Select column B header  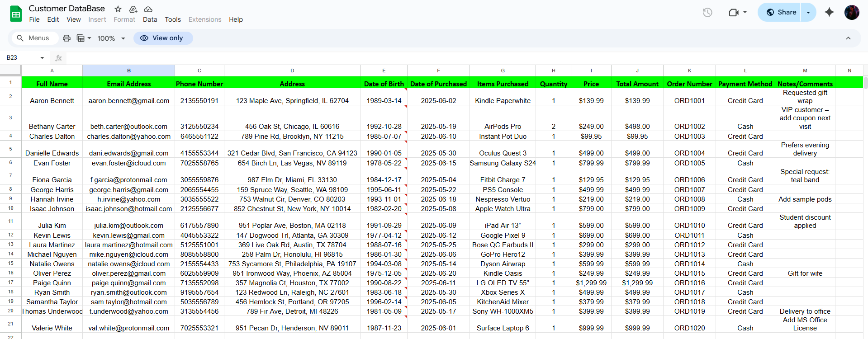pos(129,71)
